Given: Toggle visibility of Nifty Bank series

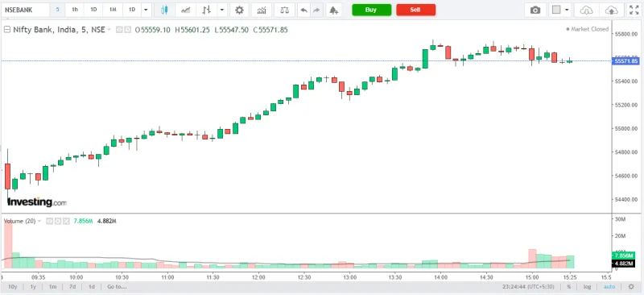Looking at the screenshot, I should (x=119, y=30).
